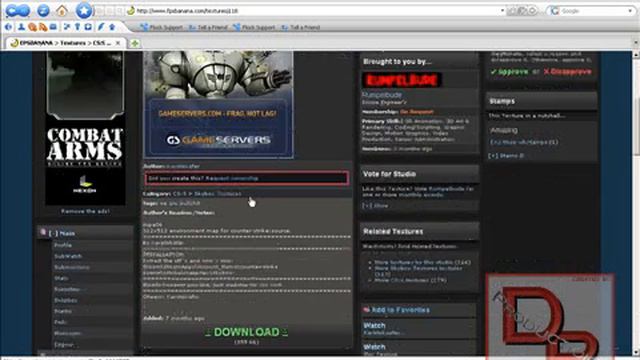
Task: Expand More under Vote for Studio
Action: (x=375, y=206)
